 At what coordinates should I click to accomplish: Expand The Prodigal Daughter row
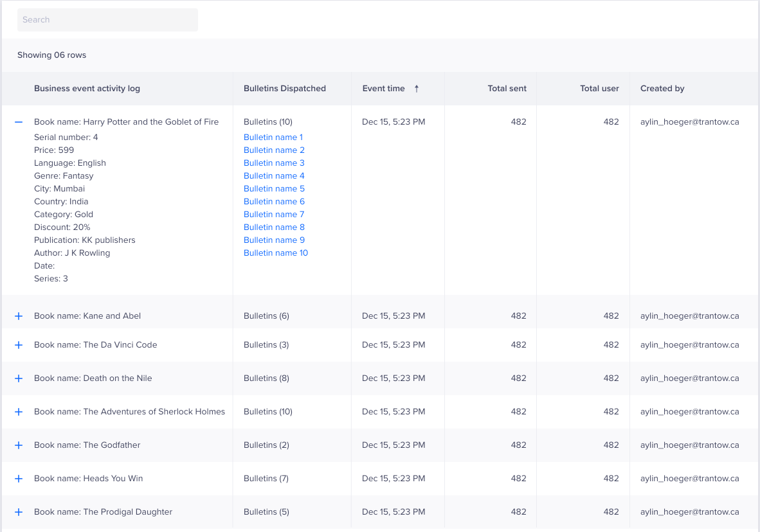tap(19, 512)
